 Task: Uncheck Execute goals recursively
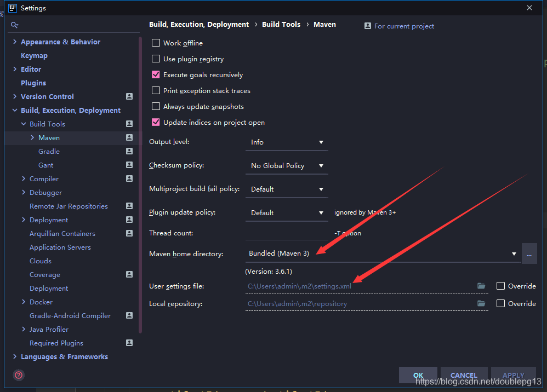[156, 74]
